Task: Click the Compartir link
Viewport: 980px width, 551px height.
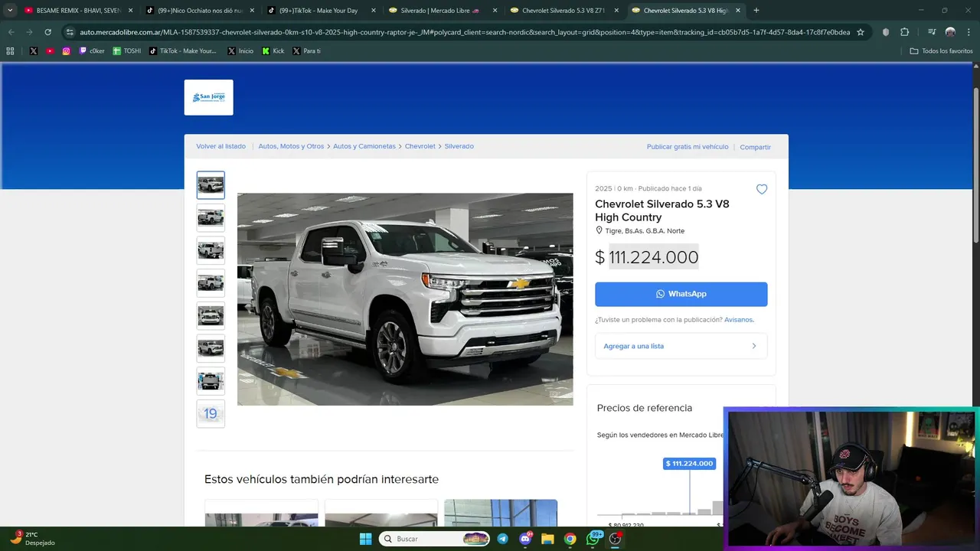Action: [755, 147]
